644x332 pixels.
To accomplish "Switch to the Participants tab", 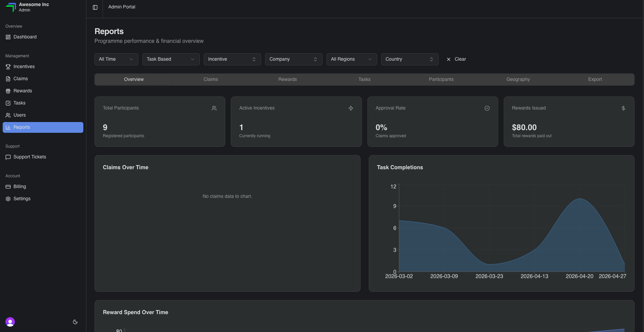I will click(x=441, y=80).
